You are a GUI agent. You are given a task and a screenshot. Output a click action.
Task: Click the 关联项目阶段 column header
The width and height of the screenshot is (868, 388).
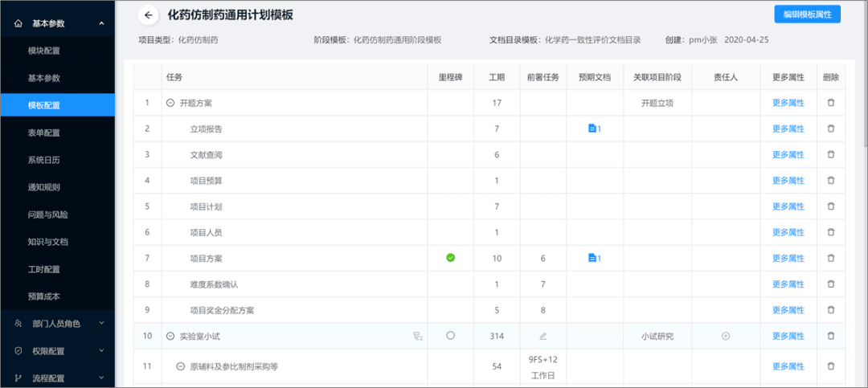point(657,77)
